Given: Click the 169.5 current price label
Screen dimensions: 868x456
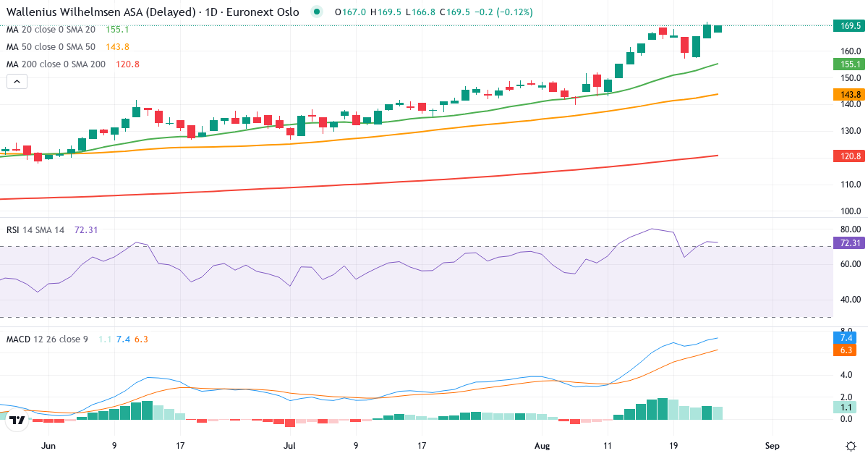Looking at the screenshot, I should (851, 26).
